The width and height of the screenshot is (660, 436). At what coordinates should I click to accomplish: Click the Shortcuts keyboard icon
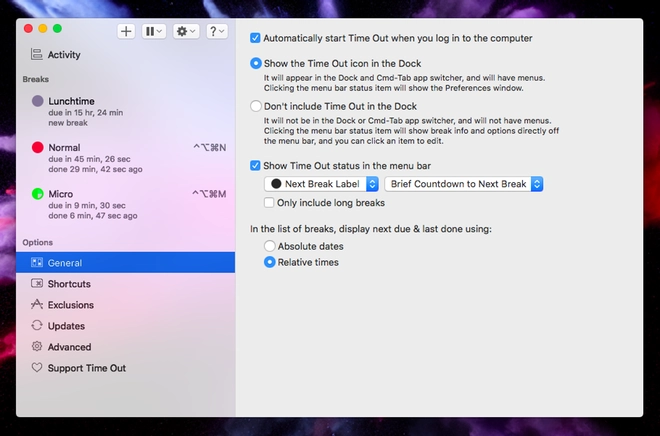tap(37, 283)
